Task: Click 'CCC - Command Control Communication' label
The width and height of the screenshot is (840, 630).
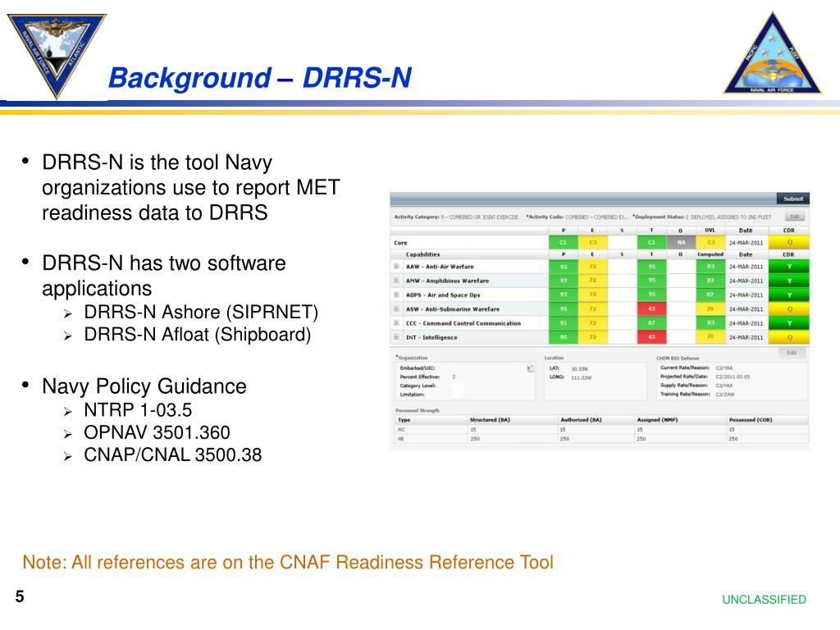Action: click(x=463, y=323)
